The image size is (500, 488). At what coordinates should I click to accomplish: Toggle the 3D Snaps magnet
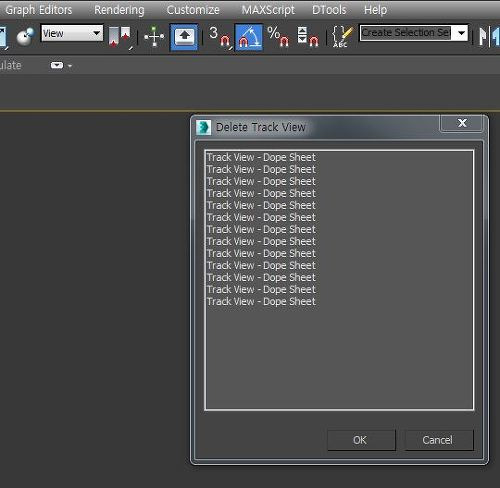coord(220,37)
